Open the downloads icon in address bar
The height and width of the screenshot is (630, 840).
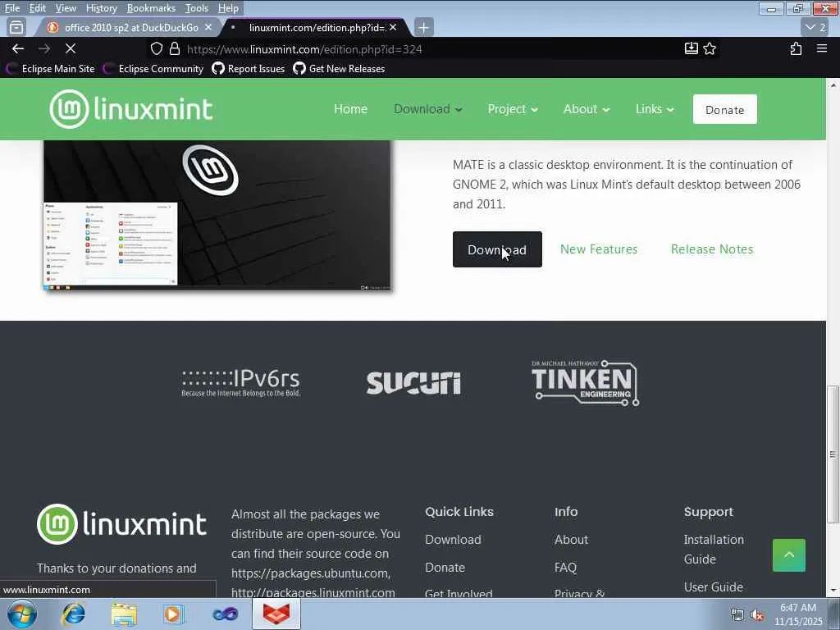tap(691, 48)
